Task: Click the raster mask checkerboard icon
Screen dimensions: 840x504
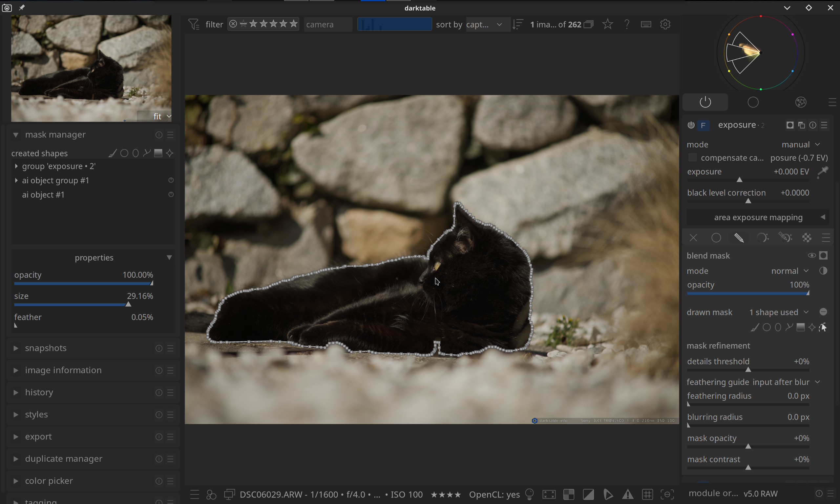Action: [x=807, y=238]
